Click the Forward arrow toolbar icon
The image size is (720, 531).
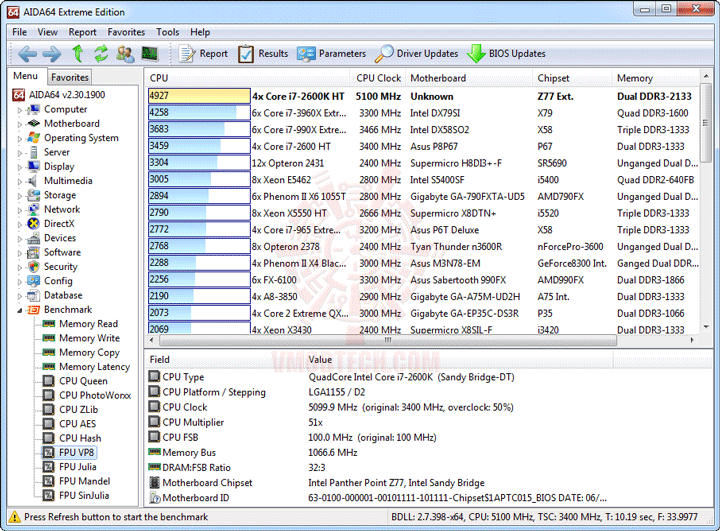click(51, 54)
